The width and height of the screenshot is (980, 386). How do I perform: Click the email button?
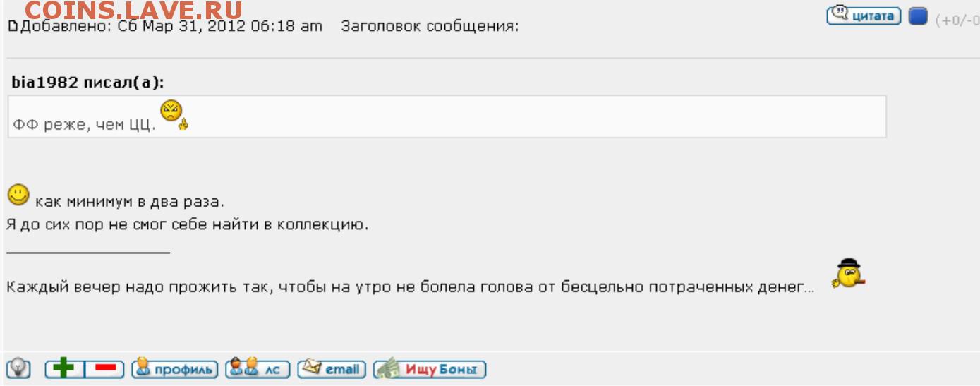(332, 368)
